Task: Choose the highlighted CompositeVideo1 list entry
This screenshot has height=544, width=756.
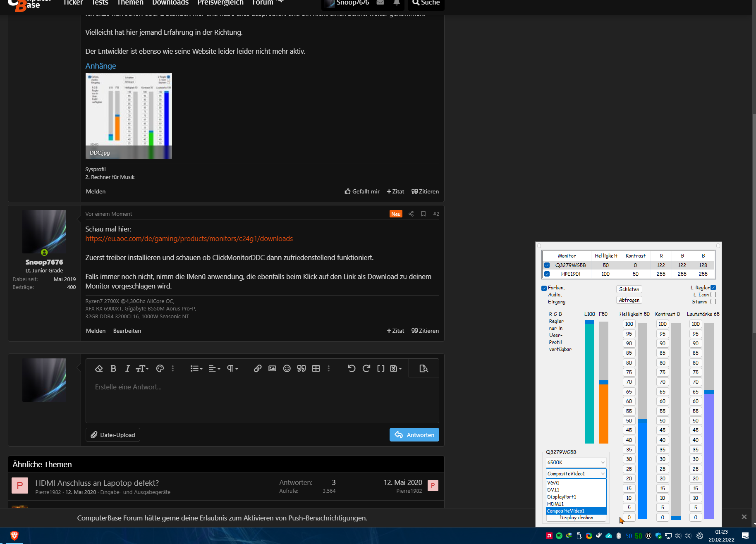Action: click(x=576, y=511)
